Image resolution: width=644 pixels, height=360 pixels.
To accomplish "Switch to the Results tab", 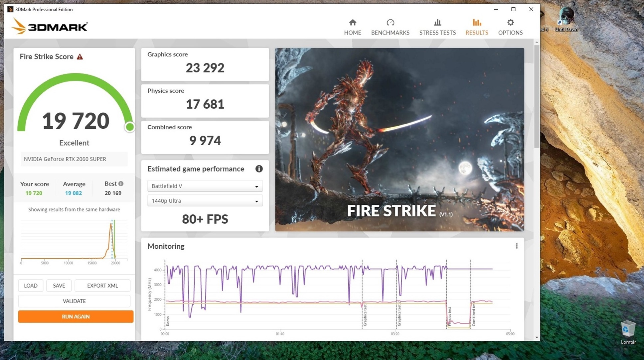I will pos(477,27).
